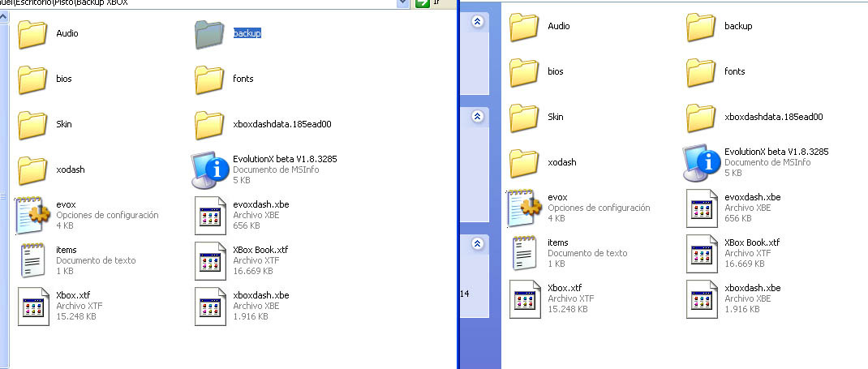Select EvolutionX beta MSInfo icon in left window
The width and height of the screenshot is (868, 369).
click(x=209, y=169)
